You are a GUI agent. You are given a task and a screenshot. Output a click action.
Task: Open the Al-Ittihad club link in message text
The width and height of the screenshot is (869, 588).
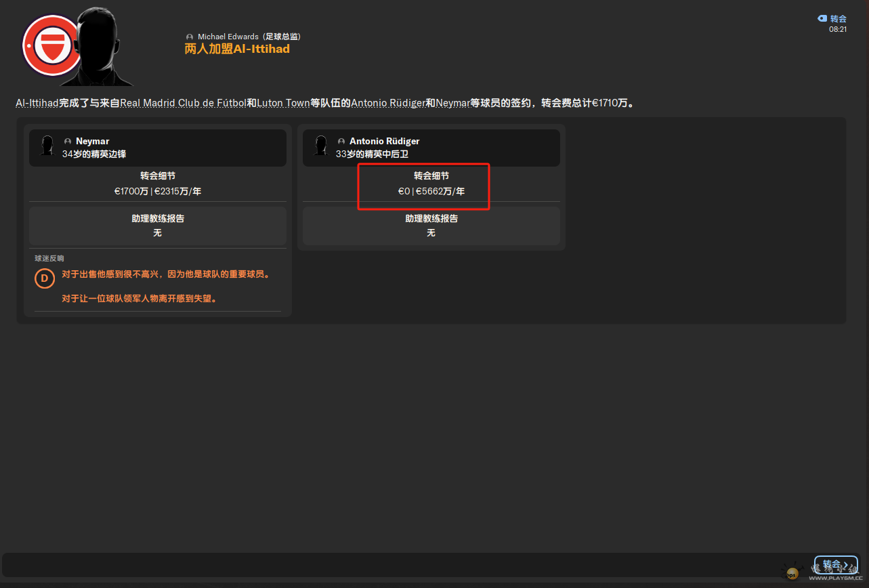(x=37, y=104)
